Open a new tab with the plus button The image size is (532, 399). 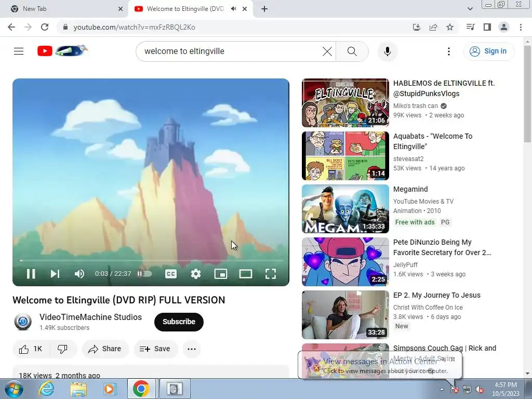tap(264, 9)
